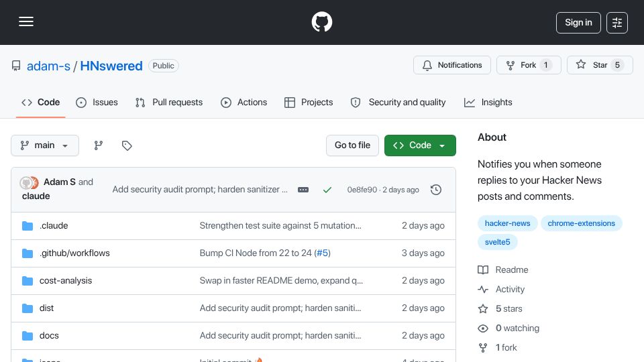Open the Readme link in About
The width and height of the screenshot is (644, 362).
point(503,269)
